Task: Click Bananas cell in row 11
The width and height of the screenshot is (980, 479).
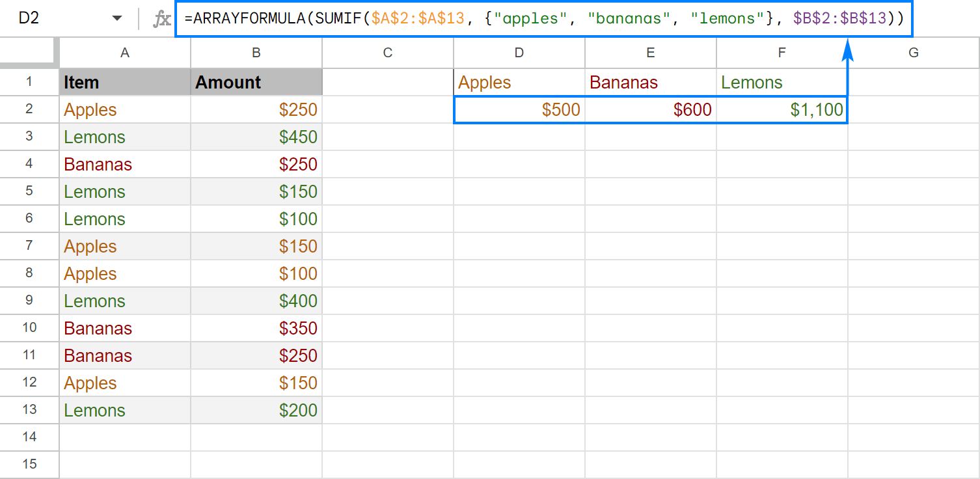Action: (x=125, y=355)
